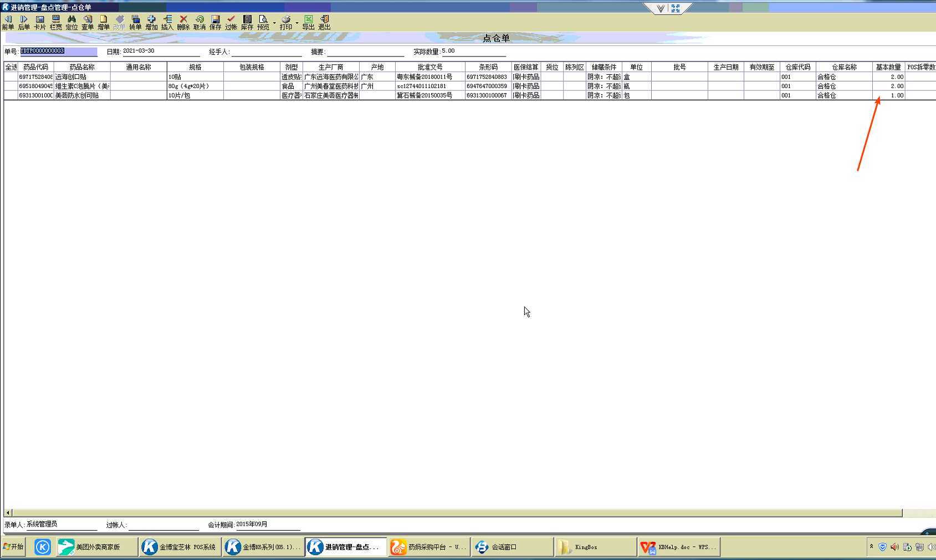Go to next document (后单)
The height and width of the screenshot is (560, 936).
(24, 23)
